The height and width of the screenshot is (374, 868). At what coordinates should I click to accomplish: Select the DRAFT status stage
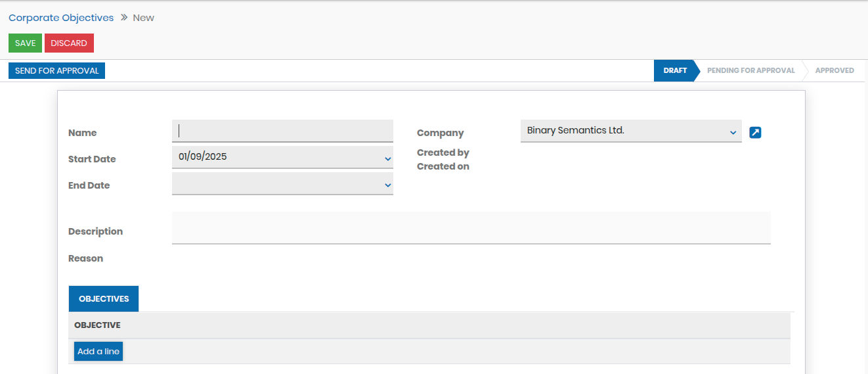(x=674, y=70)
